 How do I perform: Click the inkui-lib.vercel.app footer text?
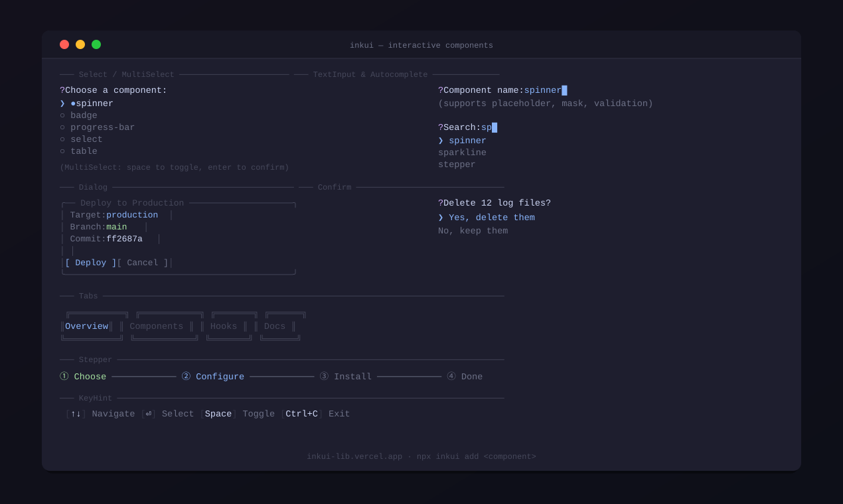(x=354, y=457)
